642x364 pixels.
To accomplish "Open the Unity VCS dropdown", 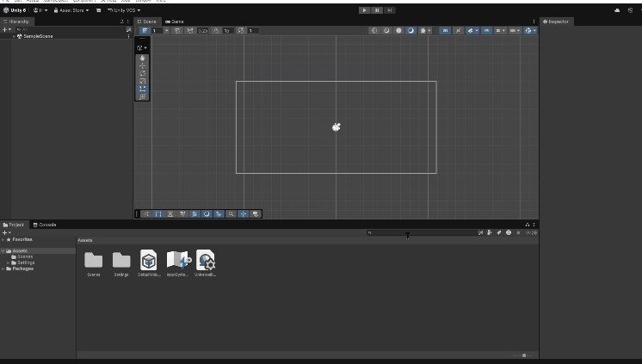I will pos(124,10).
